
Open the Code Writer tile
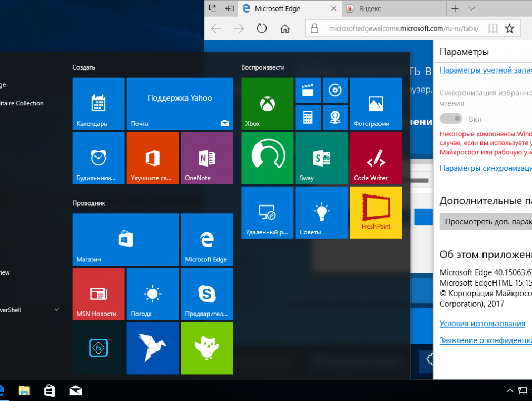pyautogui.click(x=376, y=158)
